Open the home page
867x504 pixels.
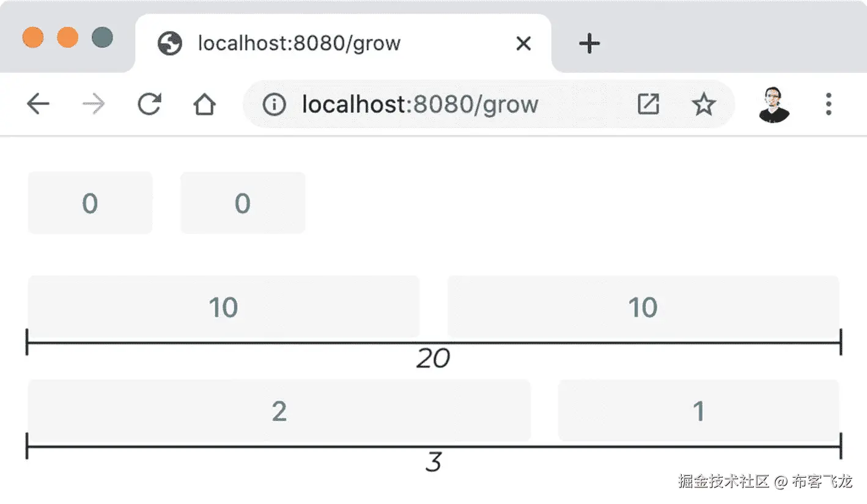[x=204, y=105]
